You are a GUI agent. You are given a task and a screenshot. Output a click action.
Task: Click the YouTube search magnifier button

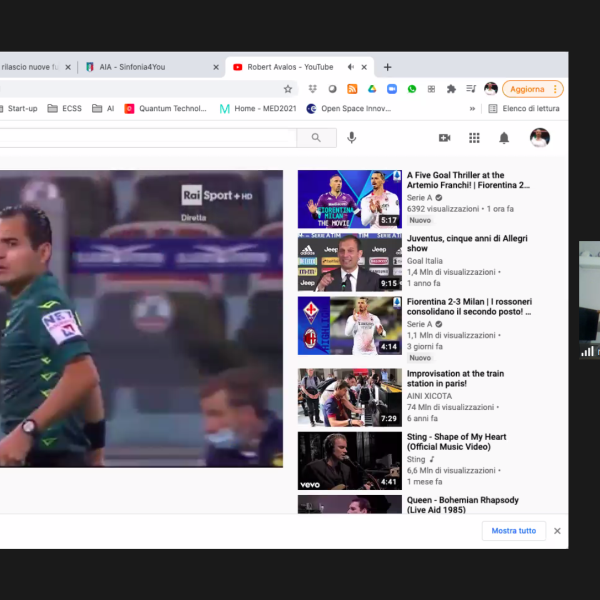click(316, 138)
